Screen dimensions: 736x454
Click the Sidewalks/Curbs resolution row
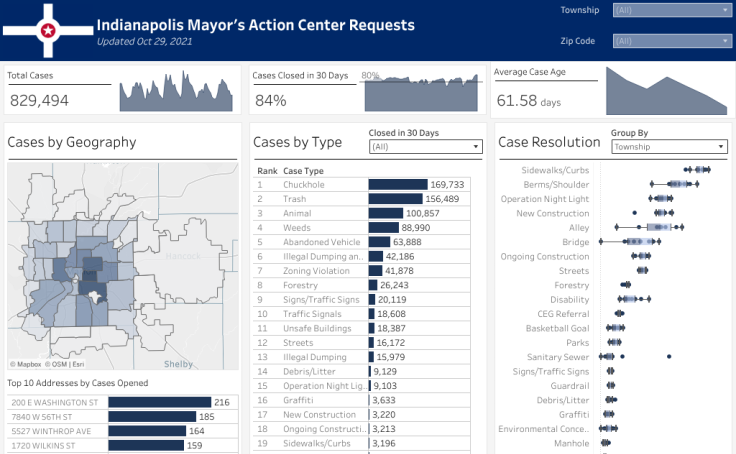pyautogui.click(x=556, y=171)
